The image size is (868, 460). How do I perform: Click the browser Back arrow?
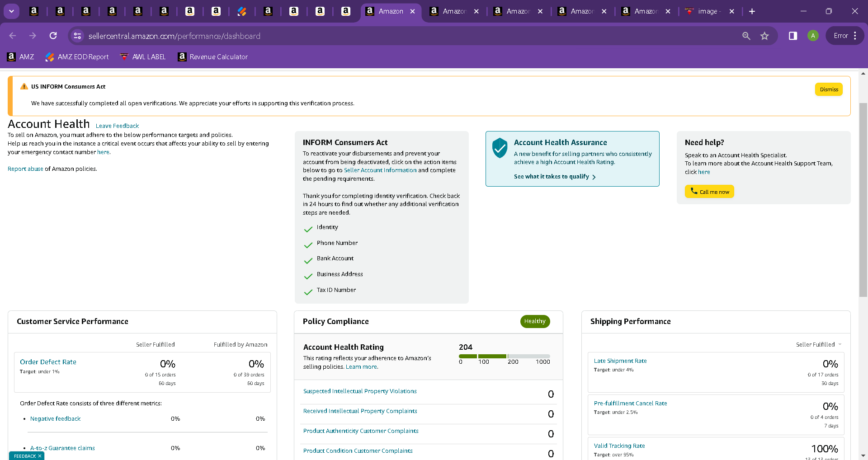coord(13,36)
